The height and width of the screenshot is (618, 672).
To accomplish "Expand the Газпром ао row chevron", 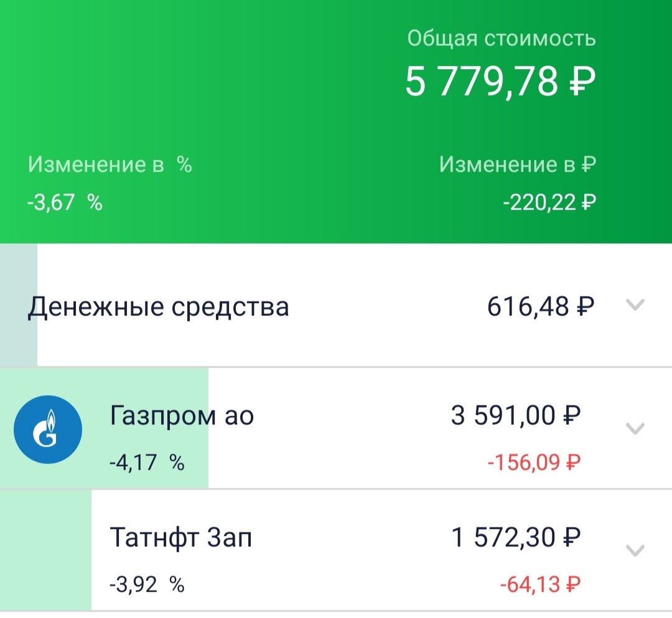I will (635, 428).
